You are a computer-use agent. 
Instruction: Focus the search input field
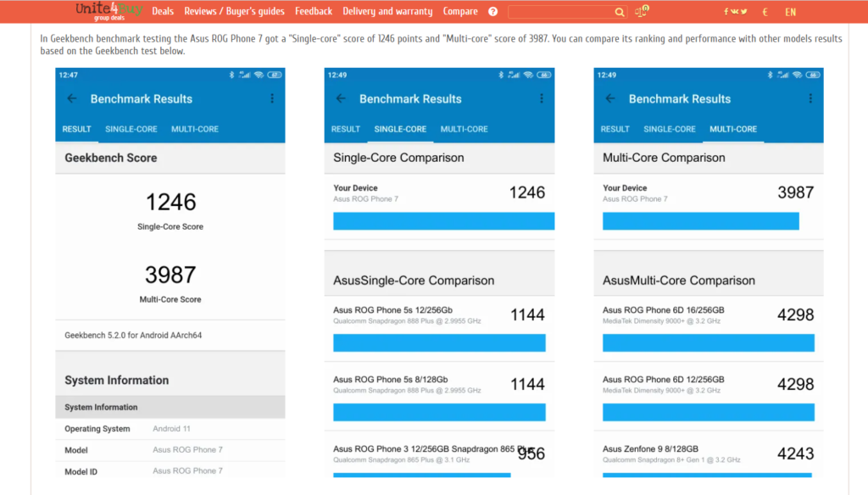point(559,12)
